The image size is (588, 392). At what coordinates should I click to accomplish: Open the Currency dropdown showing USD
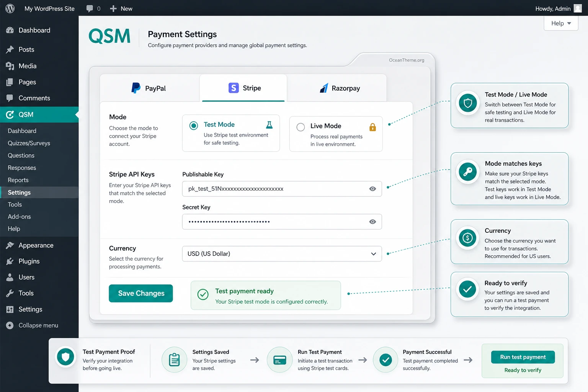(282, 254)
